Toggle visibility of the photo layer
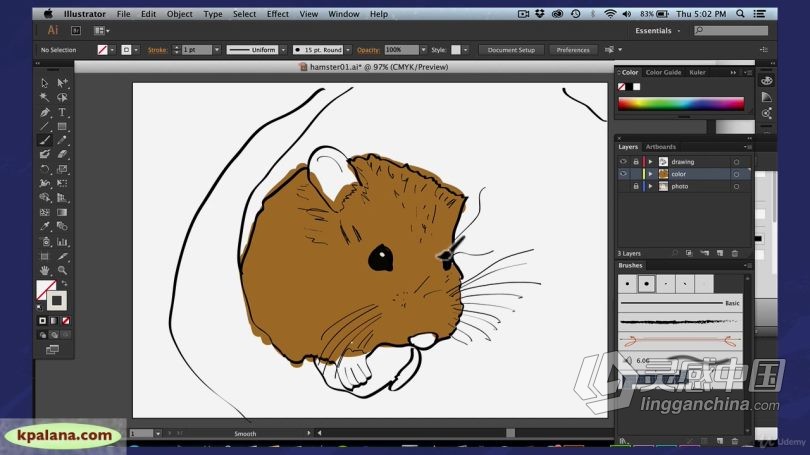This screenshot has height=455, width=810. click(x=623, y=186)
